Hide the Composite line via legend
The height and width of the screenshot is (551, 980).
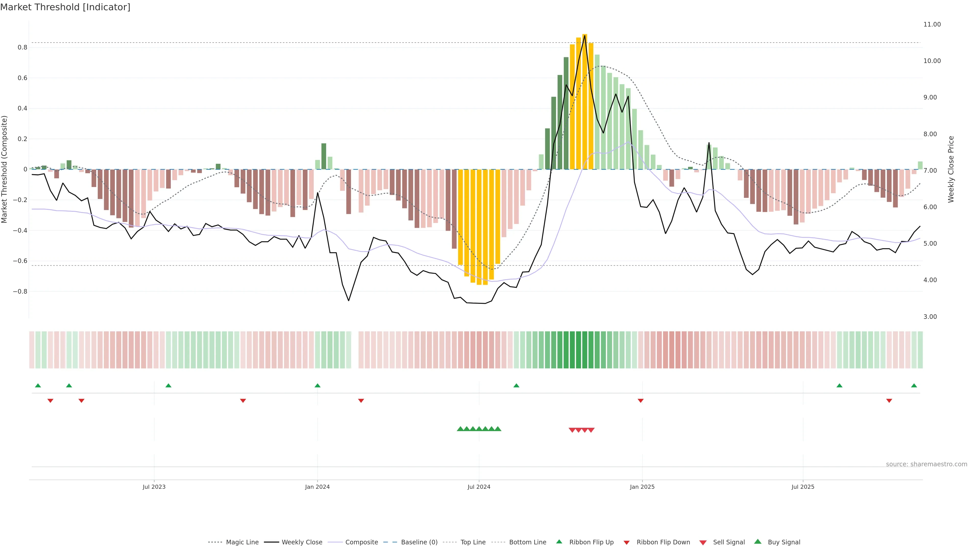tap(361, 542)
